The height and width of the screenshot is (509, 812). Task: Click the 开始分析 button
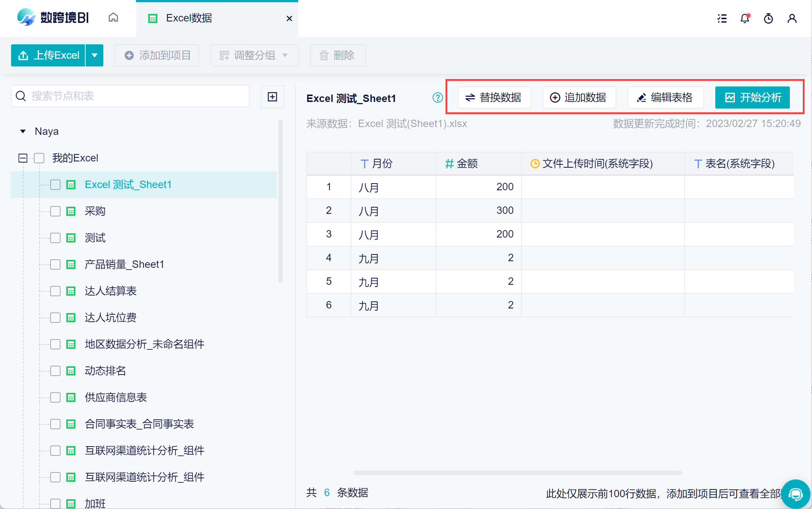pos(752,98)
